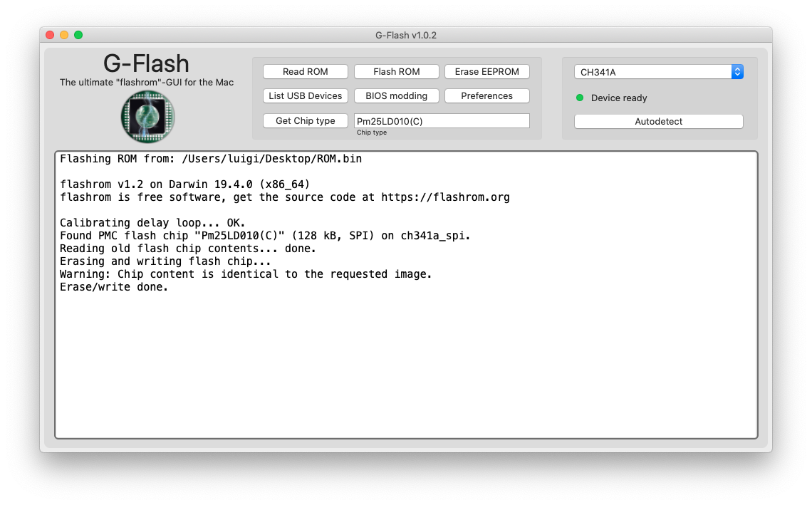Click the "Warning: Chip content is identical" line
Screen dimensions: 812x505
[246, 274]
